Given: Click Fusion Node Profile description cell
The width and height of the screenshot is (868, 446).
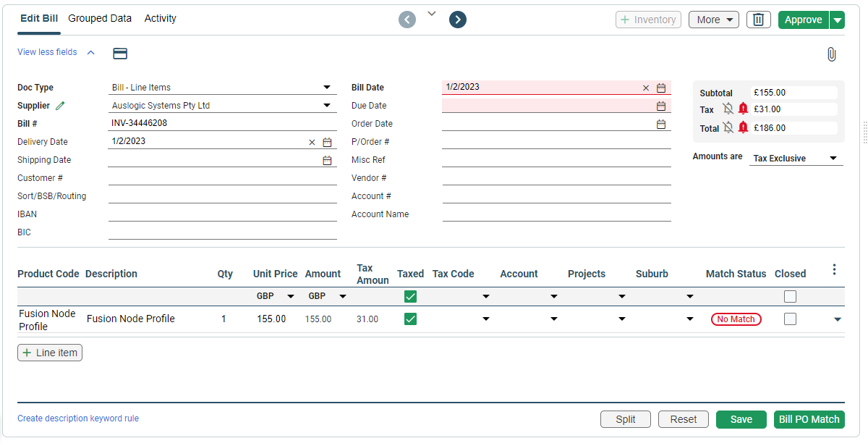Looking at the screenshot, I should pos(131,319).
